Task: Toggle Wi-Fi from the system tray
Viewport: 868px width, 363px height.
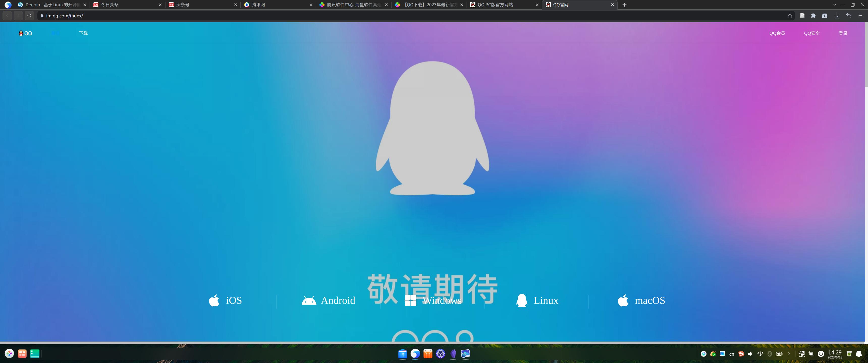Action: (761, 354)
